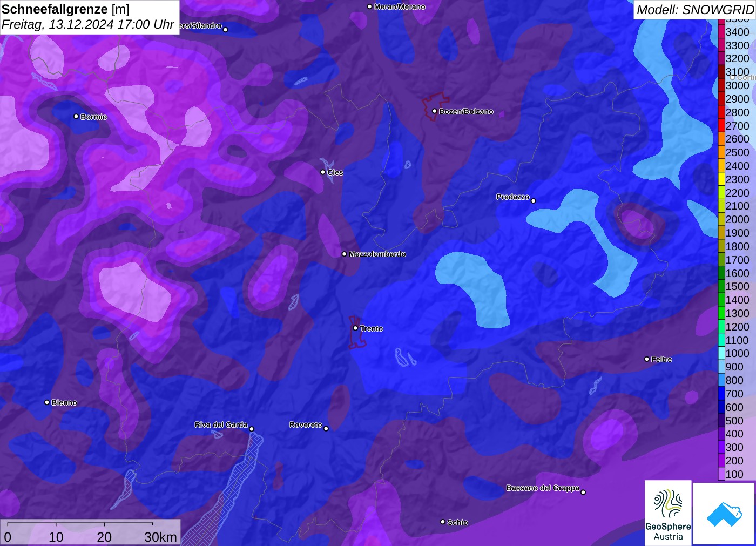Click the Bienno city marker dot
756x546 pixels.
coord(47,402)
